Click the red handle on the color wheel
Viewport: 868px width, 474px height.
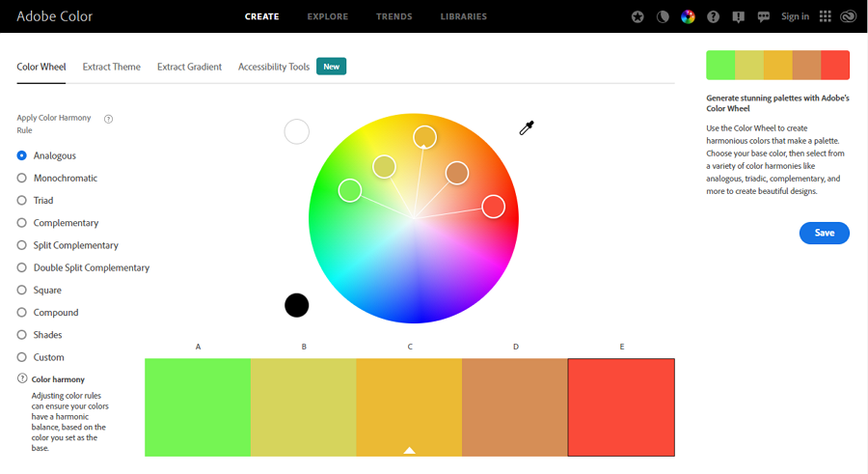click(493, 207)
